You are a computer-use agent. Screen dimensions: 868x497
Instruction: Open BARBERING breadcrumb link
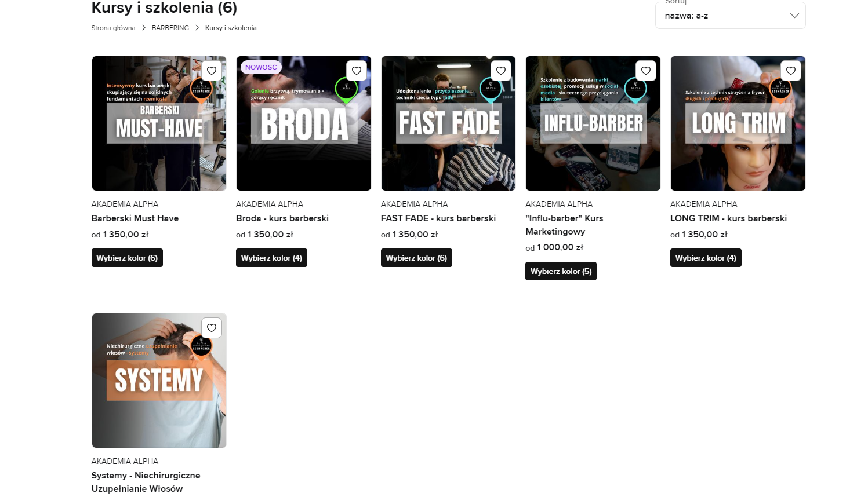click(x=170, y=28)
